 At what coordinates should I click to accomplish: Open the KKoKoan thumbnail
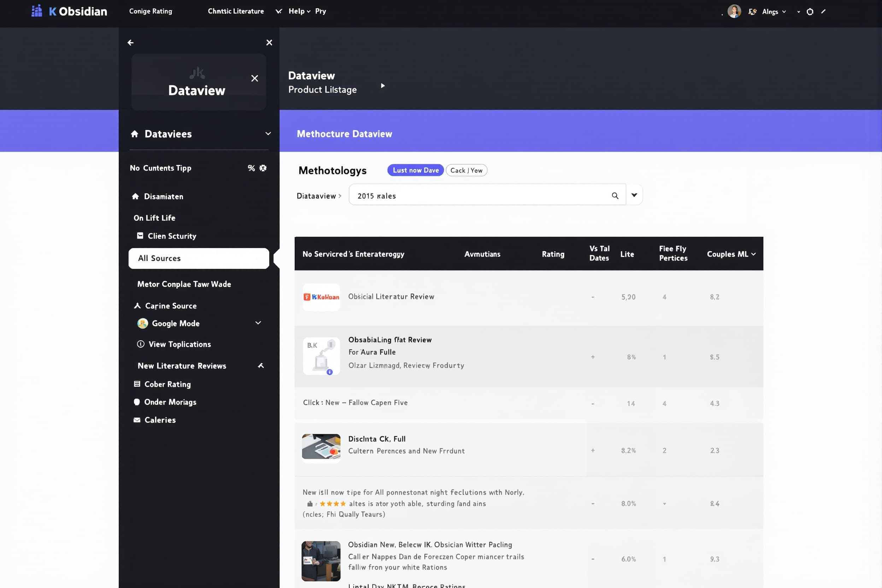[321, 297]
